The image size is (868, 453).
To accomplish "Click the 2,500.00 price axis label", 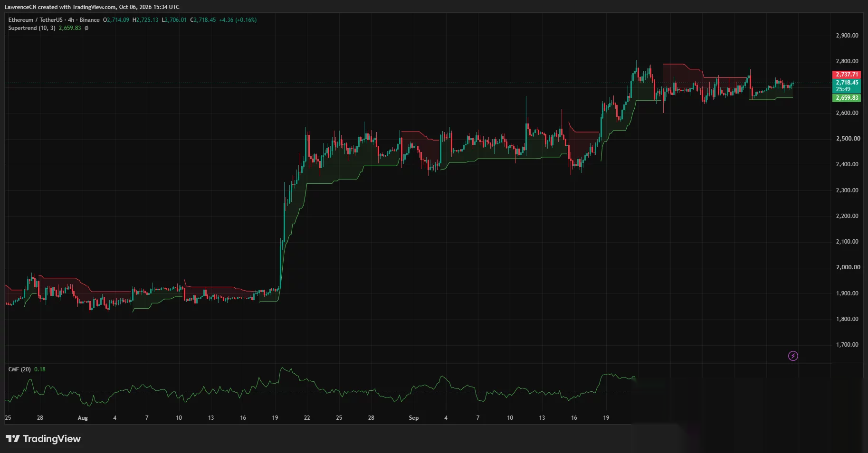I will (x=847, y=139).
